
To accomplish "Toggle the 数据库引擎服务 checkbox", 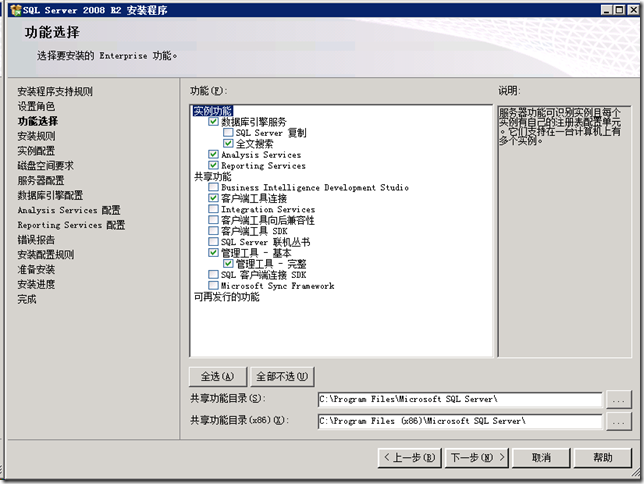I will click(x=213, y=121).
